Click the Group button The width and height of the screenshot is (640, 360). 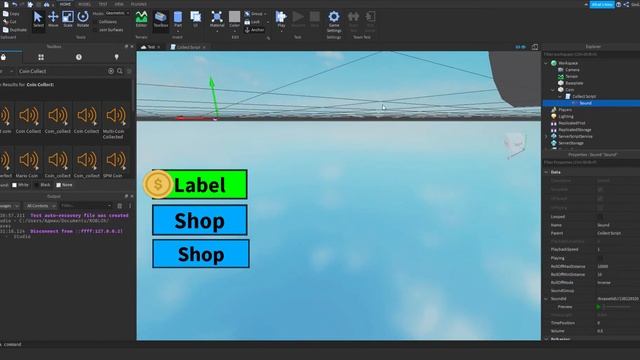[x=254, y=14]
